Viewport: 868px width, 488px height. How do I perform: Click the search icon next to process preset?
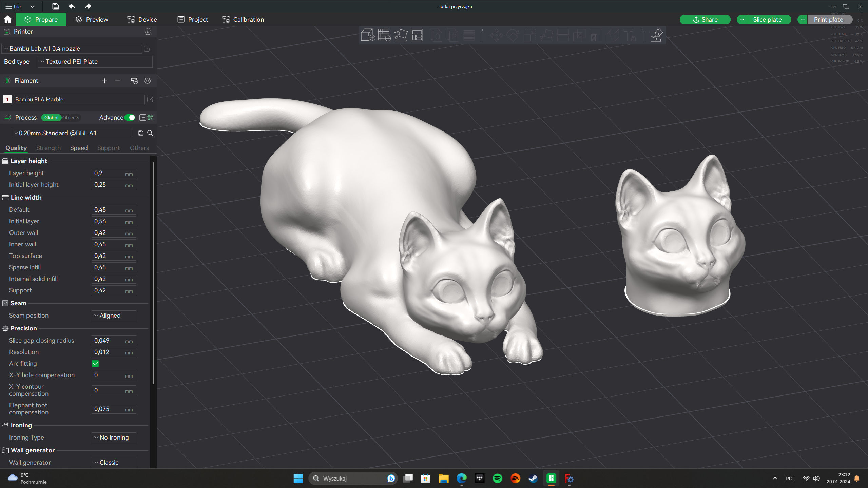pyautogui.click(x=150, y=133)
